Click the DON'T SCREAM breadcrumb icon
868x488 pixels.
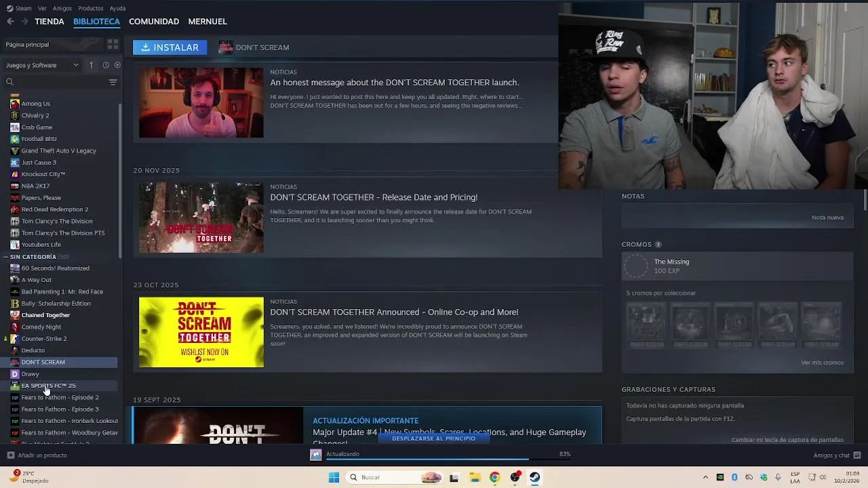[x=226, y=47]
